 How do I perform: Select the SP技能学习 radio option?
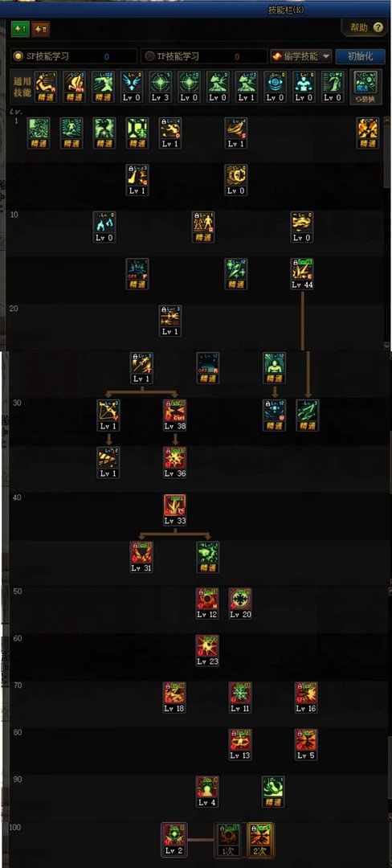click(18, 56)
